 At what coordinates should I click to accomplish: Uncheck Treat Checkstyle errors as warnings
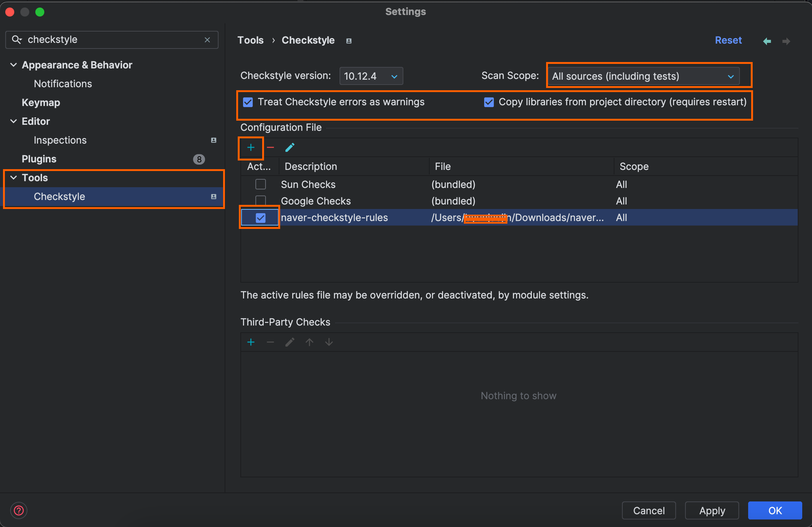[x=248, y=102]
